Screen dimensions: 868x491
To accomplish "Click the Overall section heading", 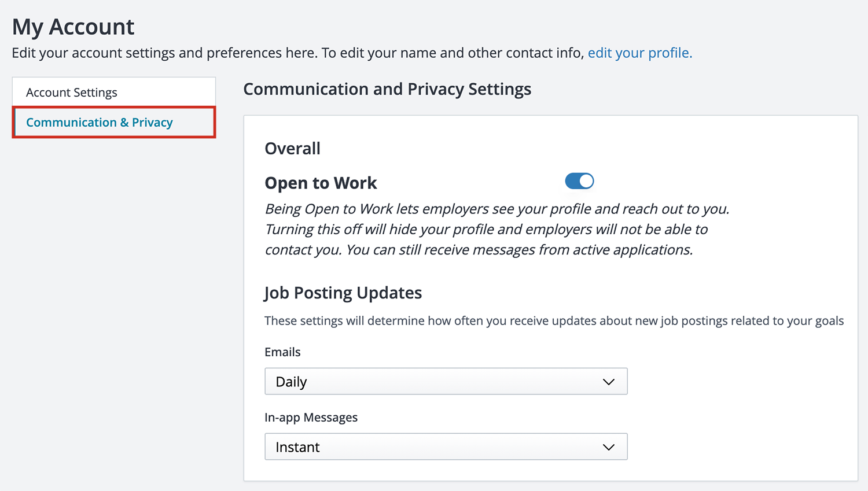I will pyautogui.click(x=292, y=149).
